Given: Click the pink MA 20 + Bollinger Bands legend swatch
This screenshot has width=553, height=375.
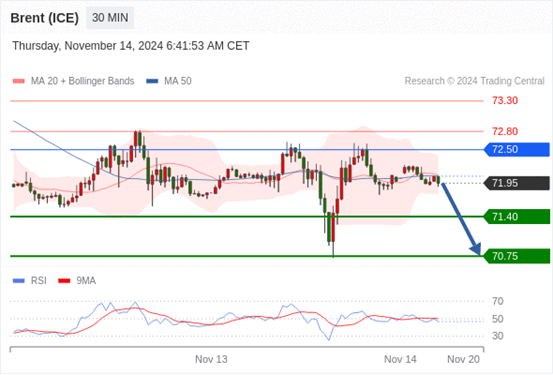Looking at the screenshot, I should 19,81.
